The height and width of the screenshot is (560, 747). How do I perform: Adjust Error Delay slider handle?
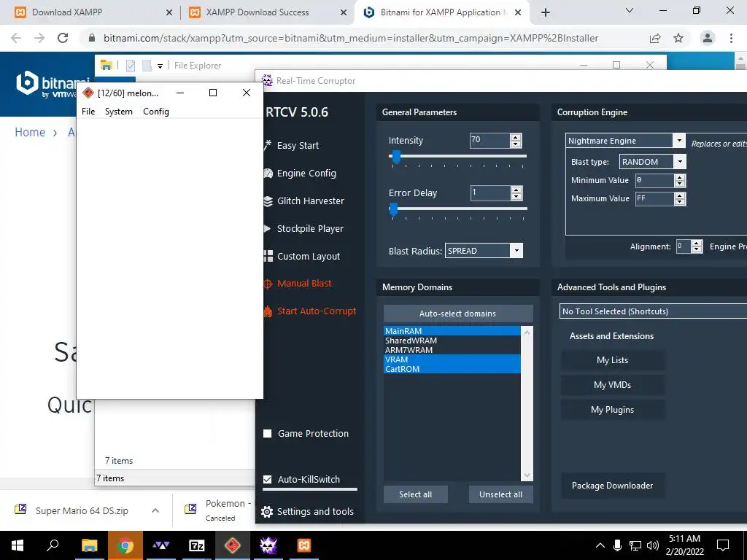point(393,209)
